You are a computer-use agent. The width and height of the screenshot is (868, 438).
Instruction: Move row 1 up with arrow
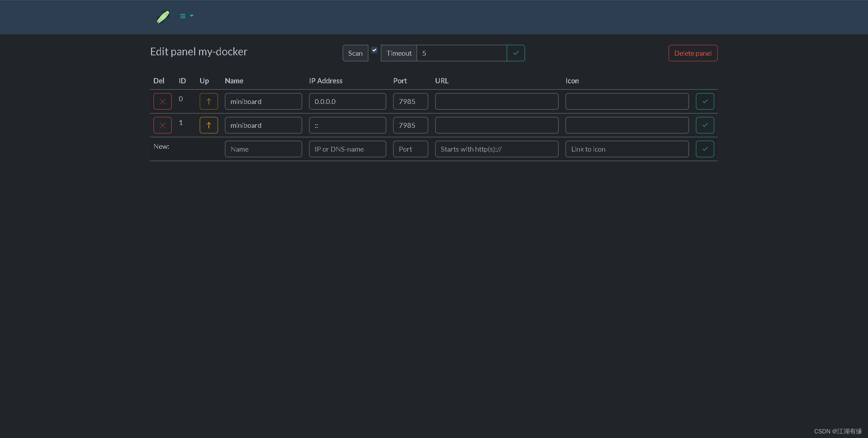[x=209, y=125]
